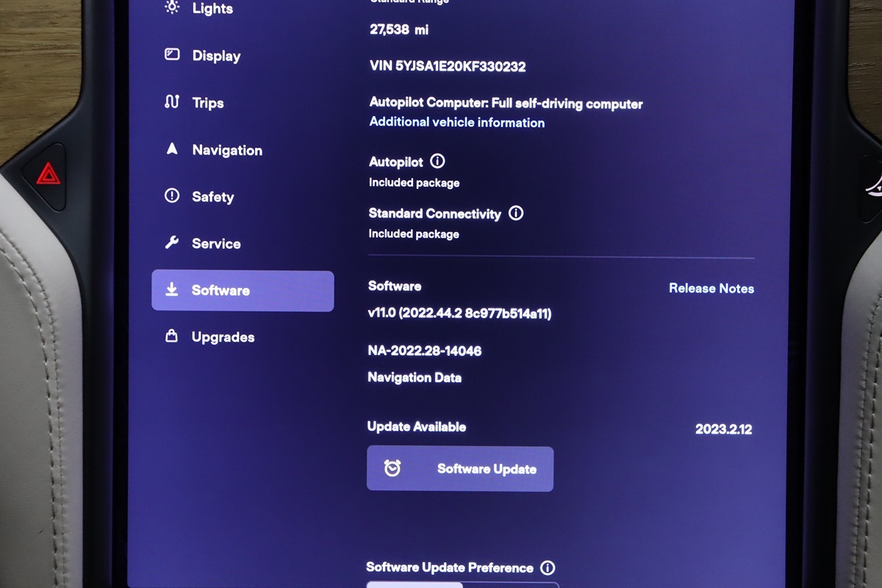Tap the Display screen icon in sidebar
The width and height of the screenshot is (882, 588).
pos(172,55)
